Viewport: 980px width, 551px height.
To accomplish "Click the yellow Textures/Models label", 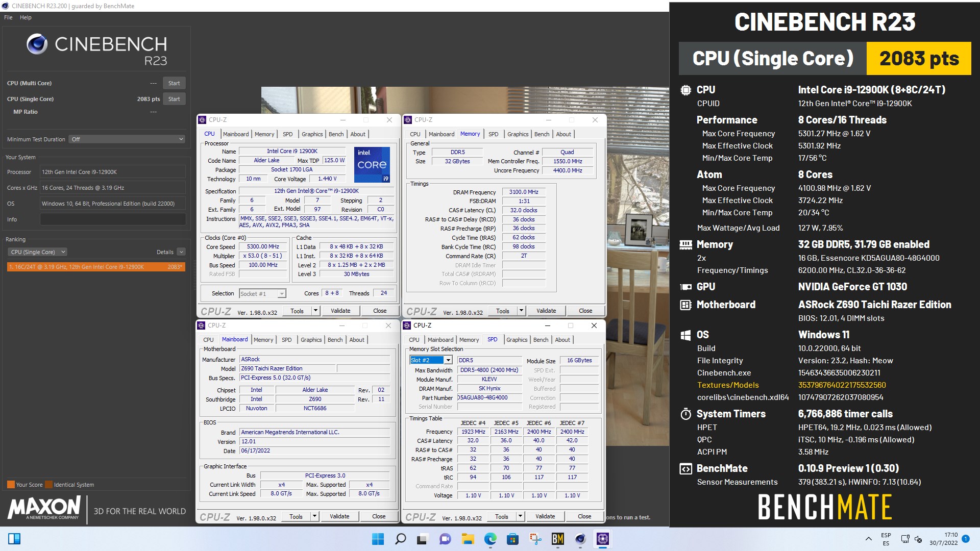I will coord(728,385).
